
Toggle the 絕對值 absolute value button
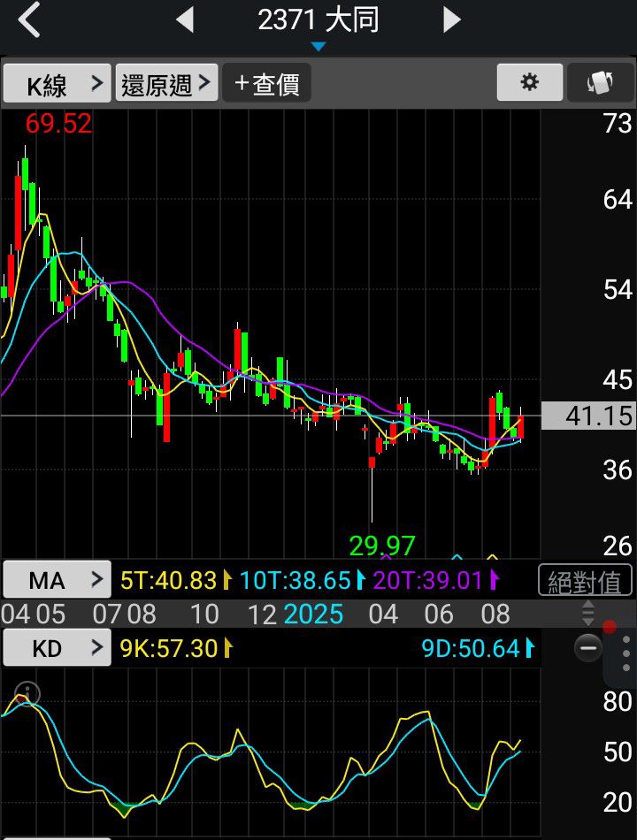585,581
